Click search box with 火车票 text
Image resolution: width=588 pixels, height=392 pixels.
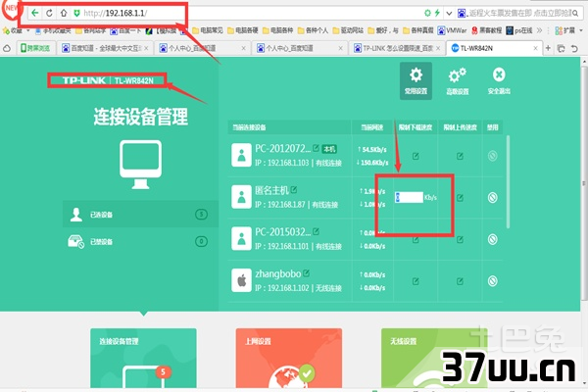click(519, 13)
